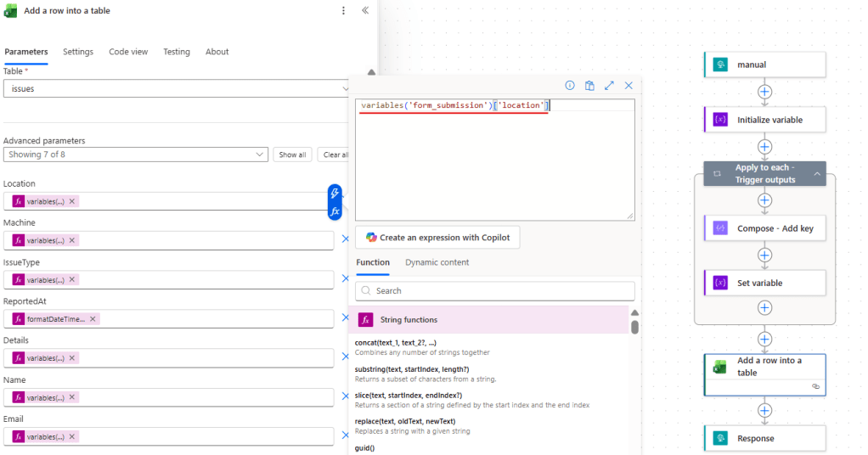868x455 pixels.
Task: Switch to the Dynamic content tab
Action: 437,262
